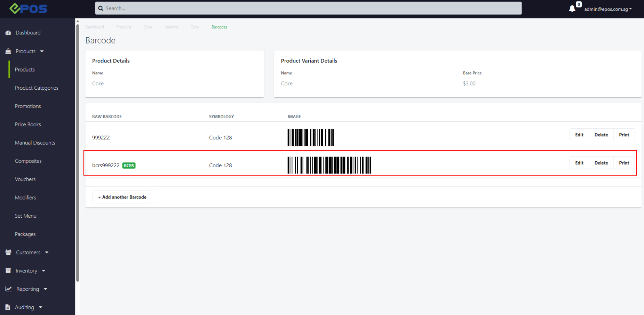Click the green BCRS badge
644x315 pixels.
(129, 165)
